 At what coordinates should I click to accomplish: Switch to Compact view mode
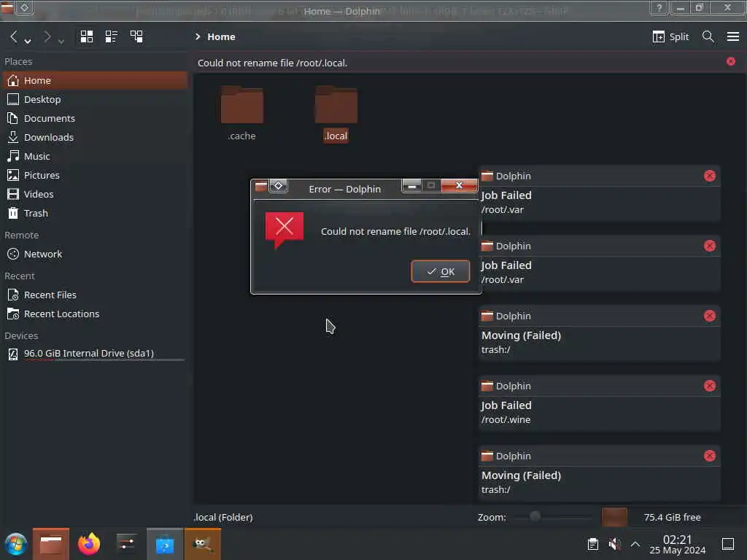point(112,36)
